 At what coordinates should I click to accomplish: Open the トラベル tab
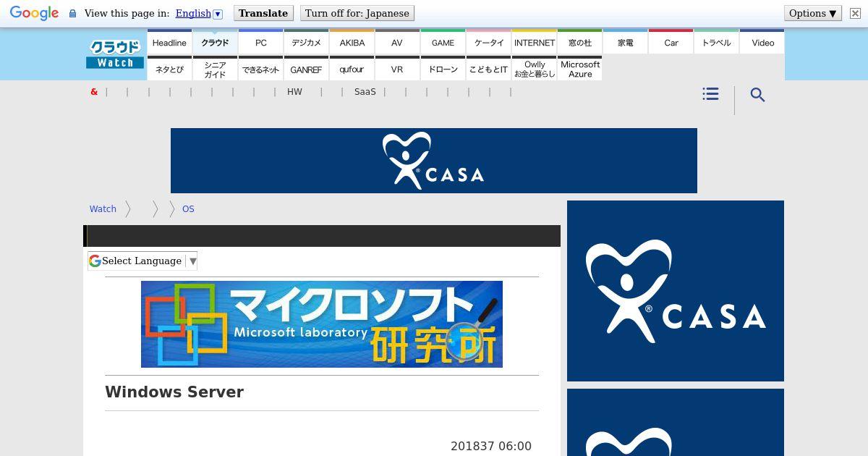click(716, 42)
